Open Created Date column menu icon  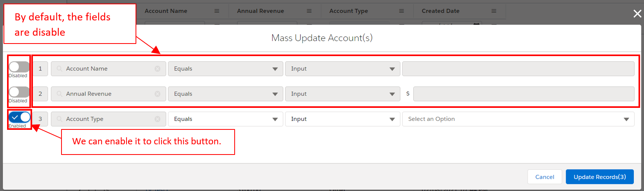point(494,11)
